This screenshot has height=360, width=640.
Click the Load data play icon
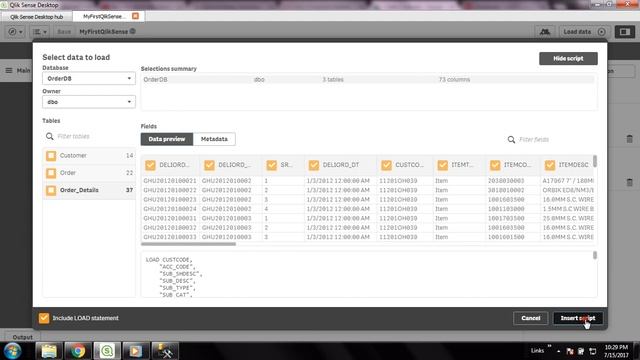tap(602, 32)
